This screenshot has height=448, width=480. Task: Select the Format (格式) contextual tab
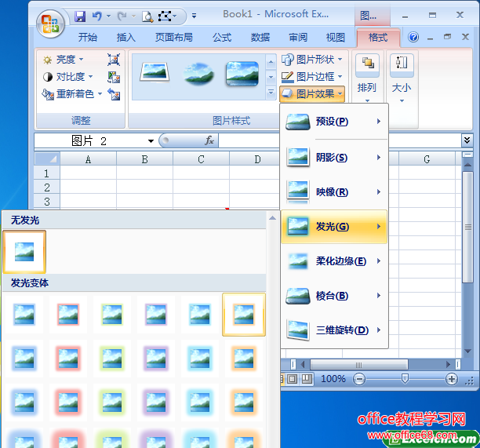378,38
